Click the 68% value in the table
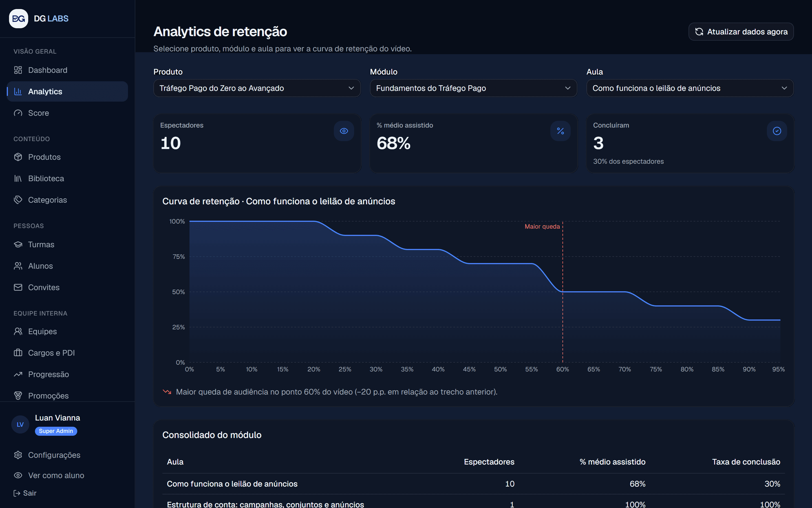812x508 pixels. (637, 484)
